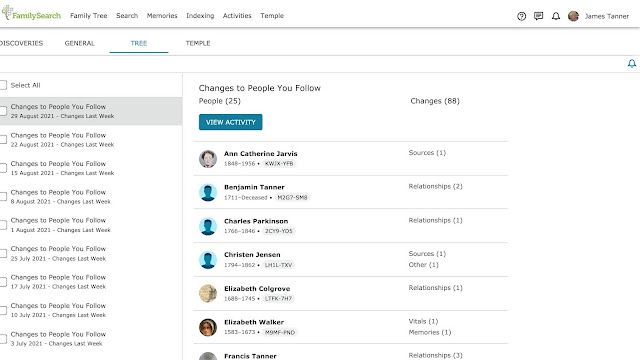The height and width of the screenshot is (360, 640).
Task: Click Sources (1) for Ann Catherine Jarvis
Action: pos(427,153)
